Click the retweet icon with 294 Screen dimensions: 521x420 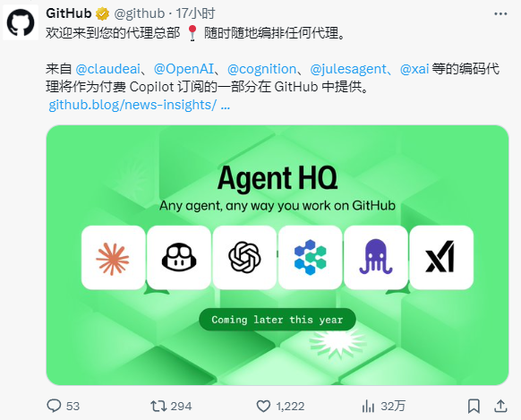coord(158,406)
